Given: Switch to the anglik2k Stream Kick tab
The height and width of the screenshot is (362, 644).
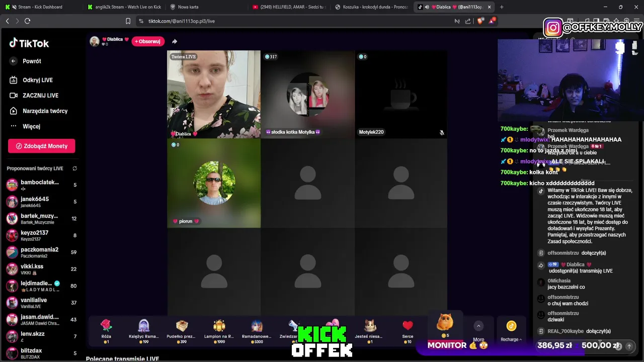Looking at the screenshot, I should (x=124, y=7).
